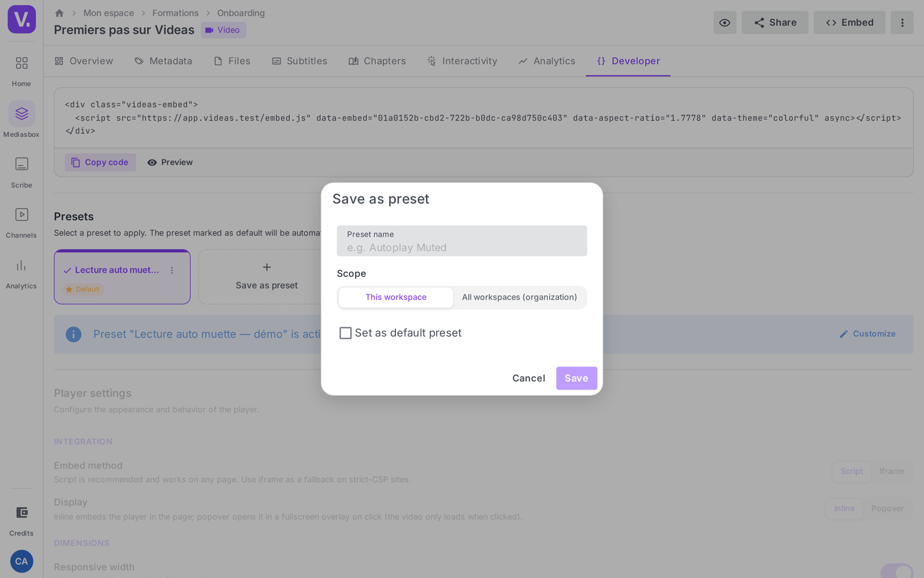
Task: Click the Video type badge
Action: 223,30
